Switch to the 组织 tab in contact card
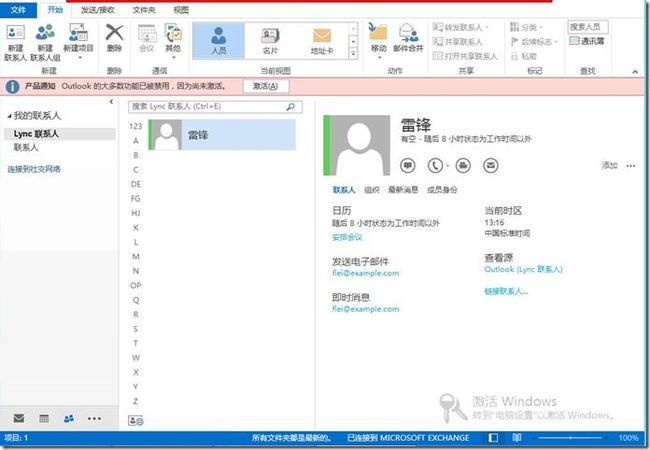The image size is (650, 450). pyautogui.click(x=371, y=189)
